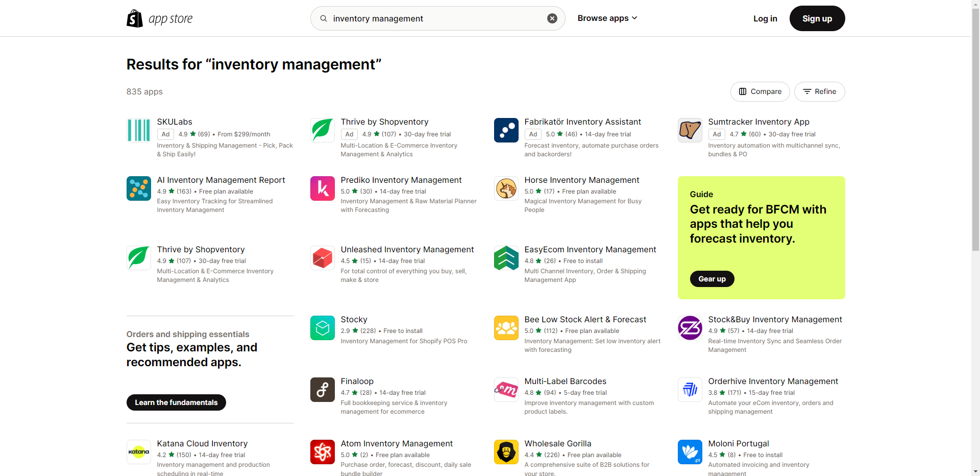
Task: Open Multi-Label Barcodes title link
Action: pos(566,381)
